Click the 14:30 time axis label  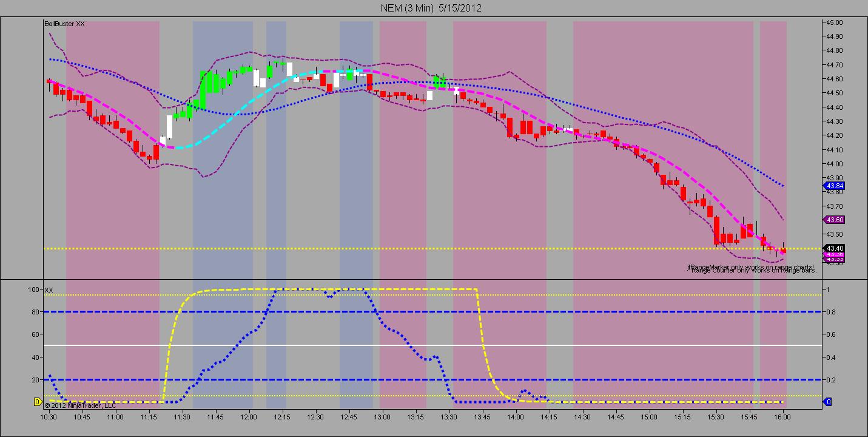coord(582,418)
